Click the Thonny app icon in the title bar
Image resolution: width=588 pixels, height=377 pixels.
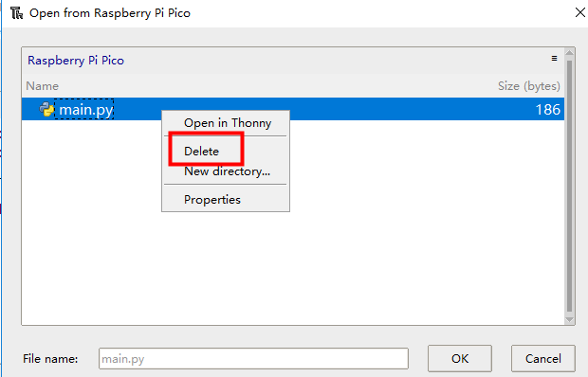(16, 13)
